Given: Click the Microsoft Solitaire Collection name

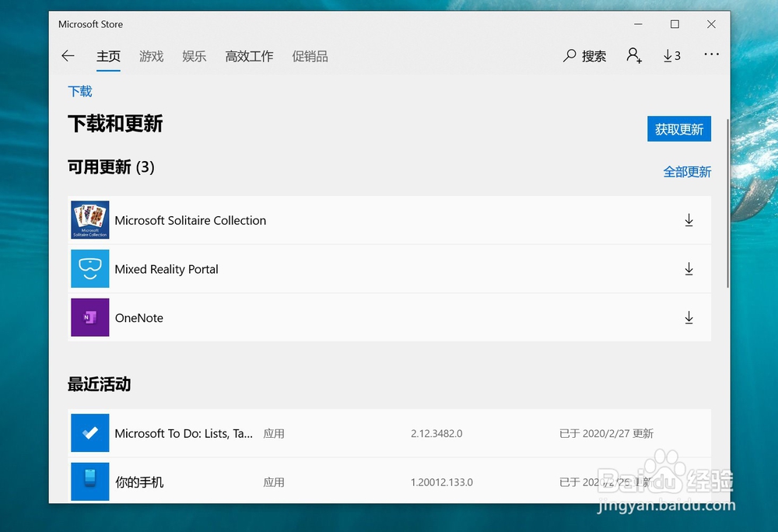Looking at the screenshot, I should (191, 221).
